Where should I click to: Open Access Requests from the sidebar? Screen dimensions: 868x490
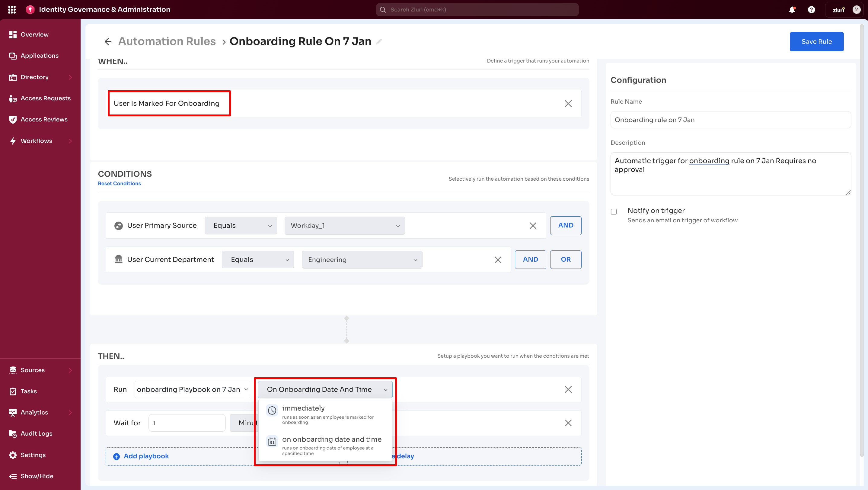(45, 98)
